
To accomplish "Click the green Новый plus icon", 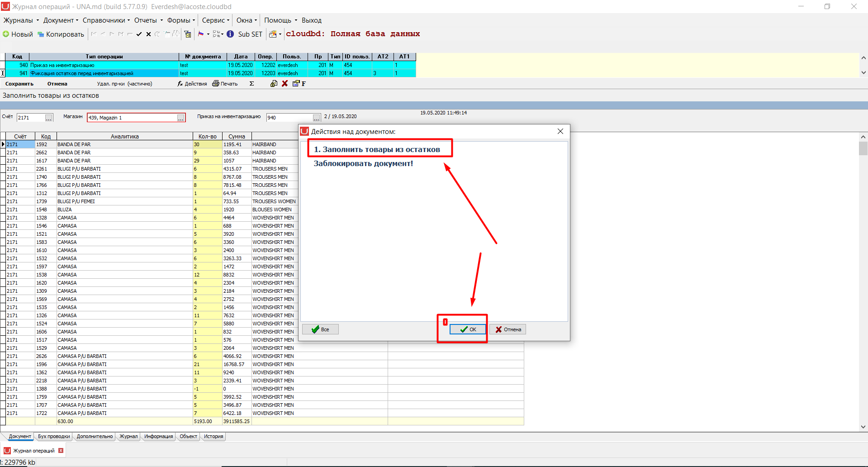I will tap(6, 34).
